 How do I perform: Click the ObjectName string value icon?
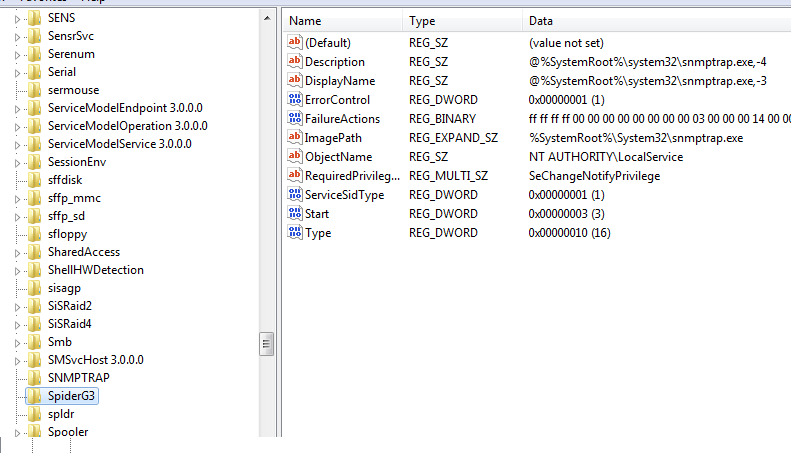(294, 156)
